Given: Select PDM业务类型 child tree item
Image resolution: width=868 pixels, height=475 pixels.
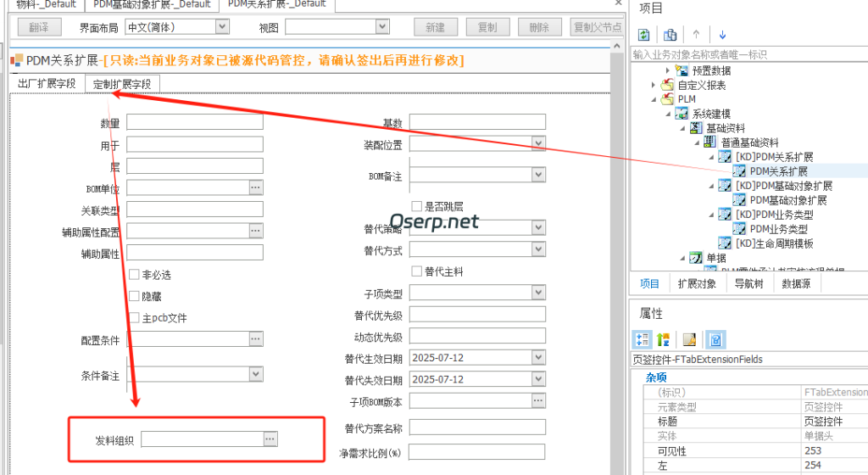Looking at the screenshot, I should [778, 229].
